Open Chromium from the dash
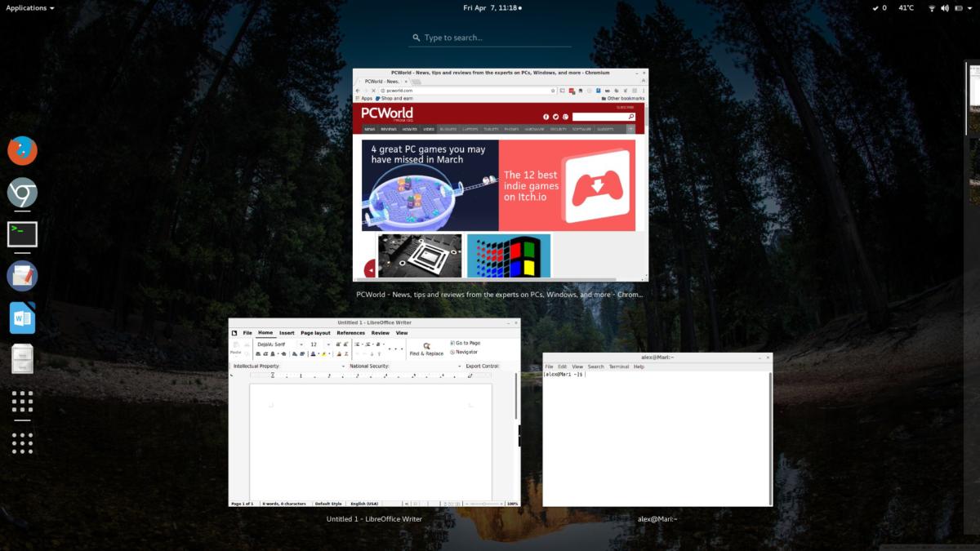 tap(22, 193)
